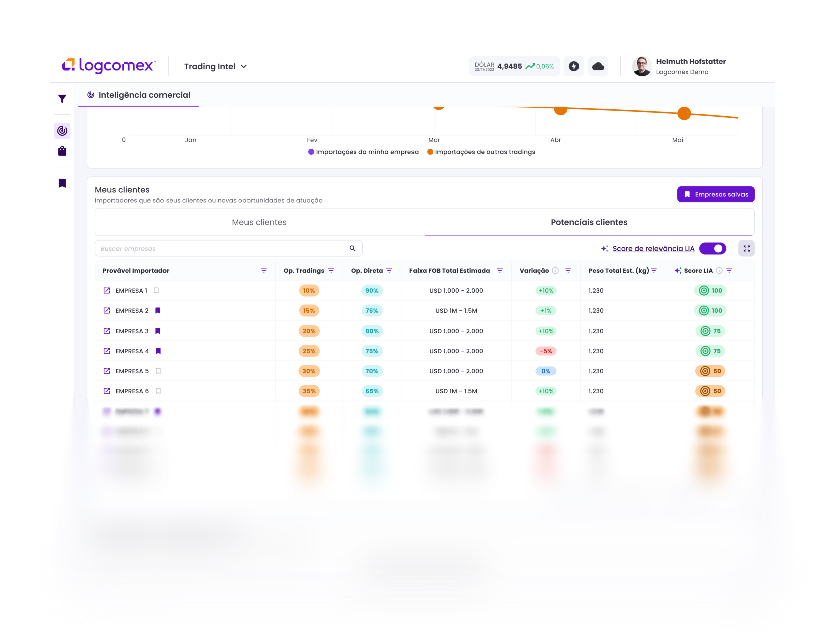Expand the table to fullscreen

pos(747,248)
